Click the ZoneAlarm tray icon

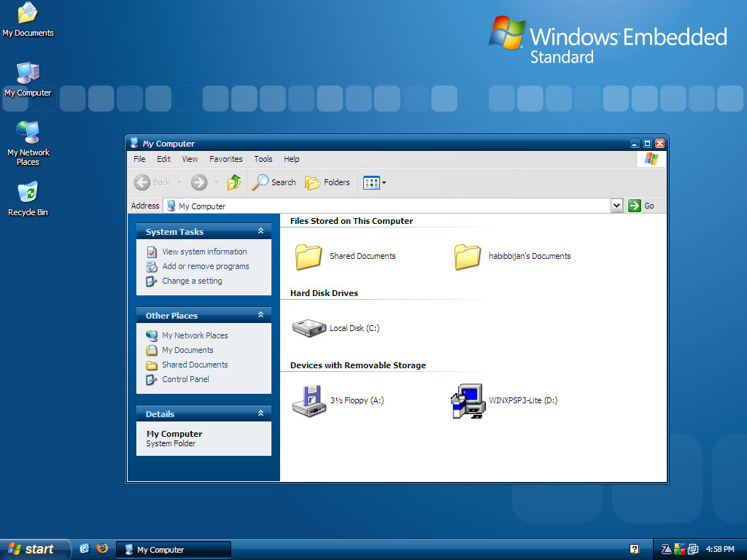667,550
